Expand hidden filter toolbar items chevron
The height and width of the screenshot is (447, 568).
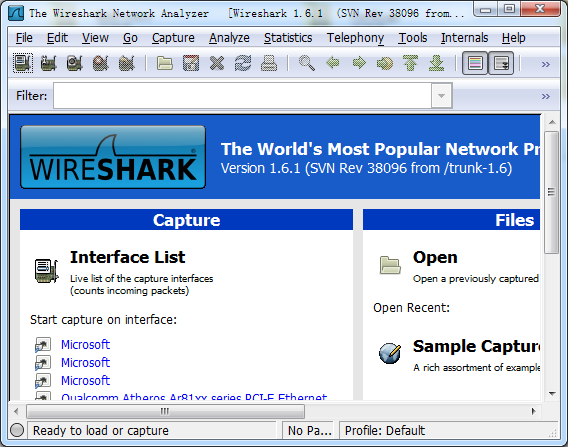tap(546, 96)
